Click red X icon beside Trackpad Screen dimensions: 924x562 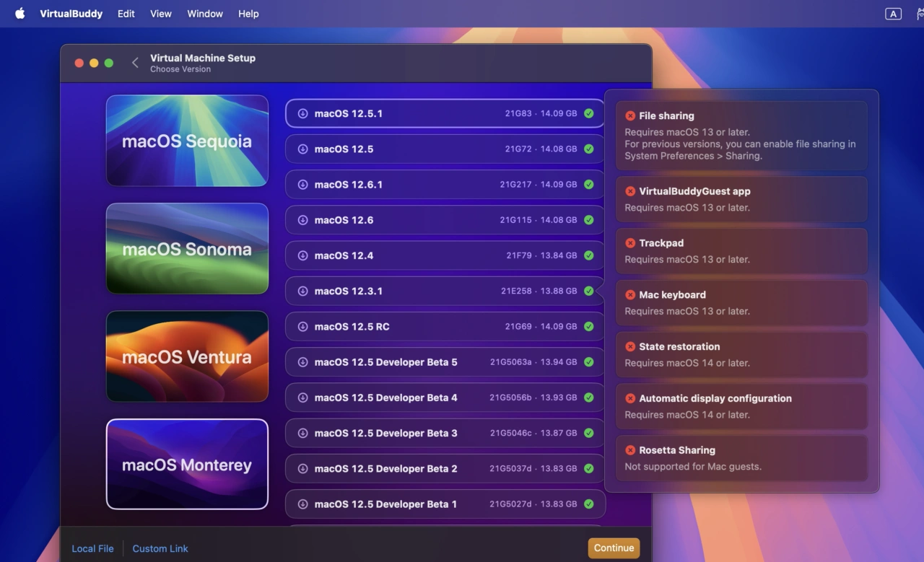[630, 243]
